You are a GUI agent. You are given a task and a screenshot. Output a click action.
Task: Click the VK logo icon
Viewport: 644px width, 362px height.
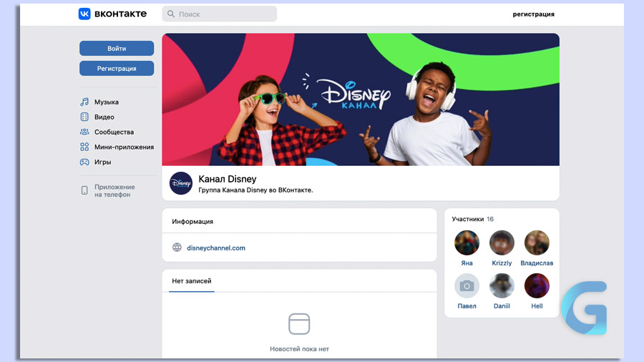click(84, 14)
